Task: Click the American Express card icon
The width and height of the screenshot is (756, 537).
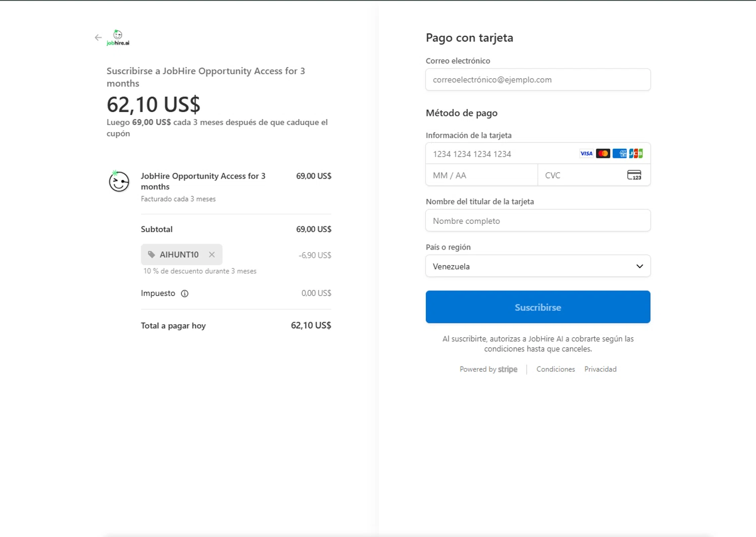Action: [619, 153]
